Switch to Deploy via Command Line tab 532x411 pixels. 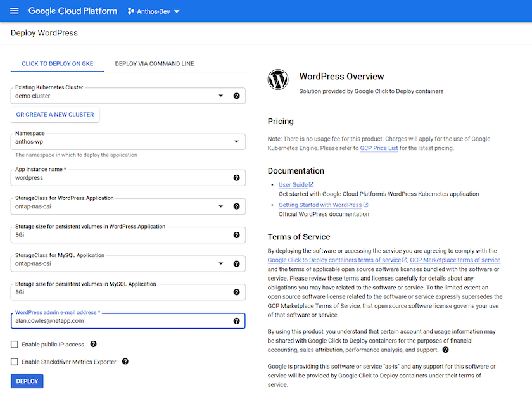(155, 64)
